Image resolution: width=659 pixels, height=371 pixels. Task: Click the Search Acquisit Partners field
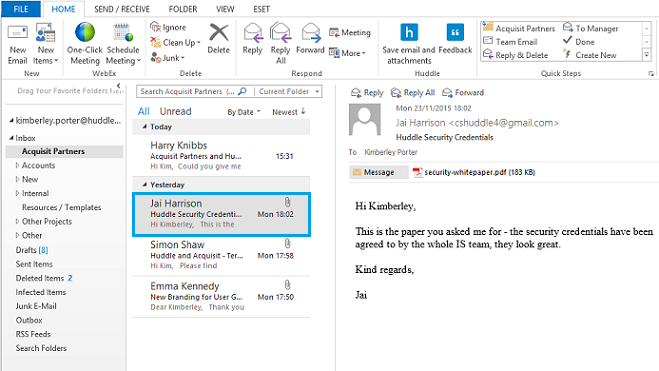point(187,91)
